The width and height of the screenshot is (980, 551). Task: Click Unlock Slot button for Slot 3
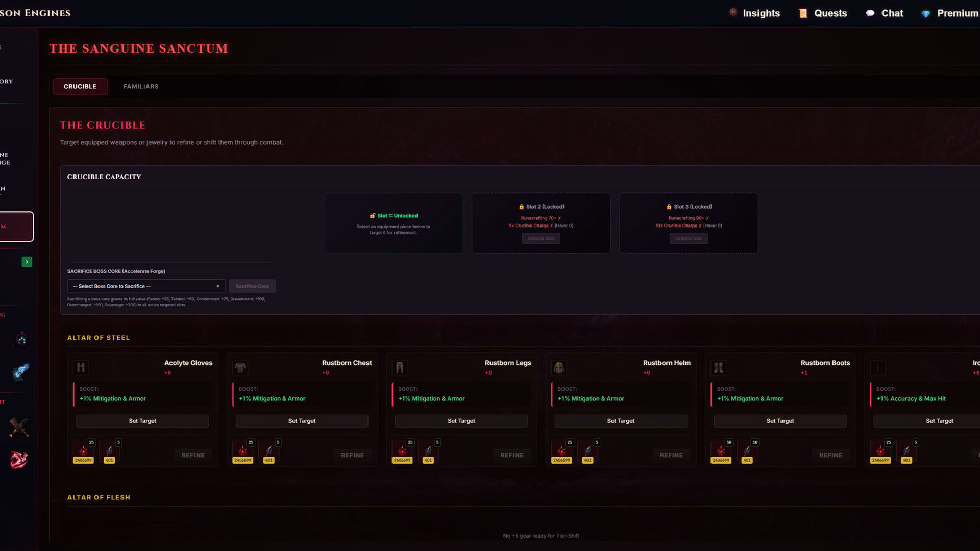pyautogui.click(x=689, y=238)
